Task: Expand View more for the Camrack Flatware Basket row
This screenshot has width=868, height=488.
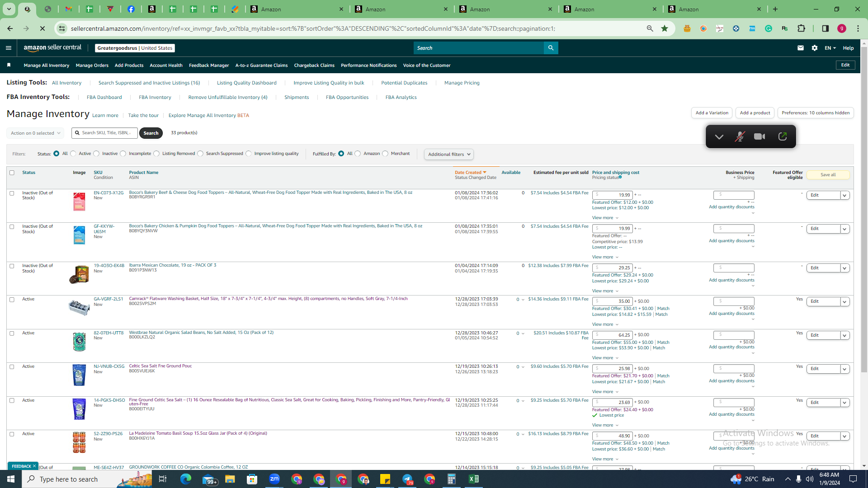Action: coord(605,324)
